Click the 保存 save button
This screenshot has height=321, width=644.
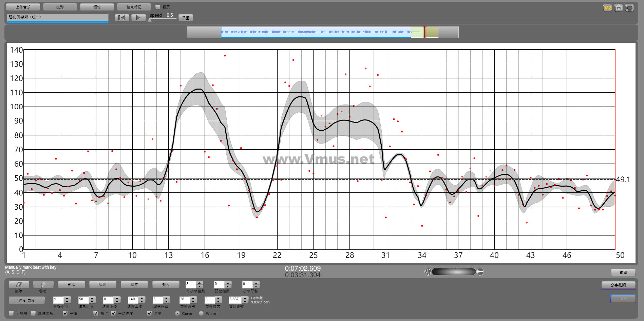click(x=134, y=285)
